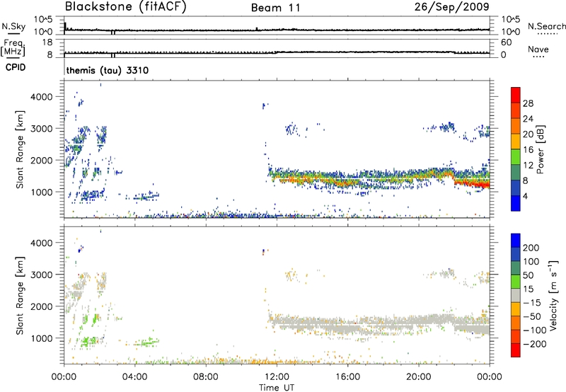Click the 'Blackstone (fitACF)' title text
This screenshot has width=566, height=392.
point(126,6)
